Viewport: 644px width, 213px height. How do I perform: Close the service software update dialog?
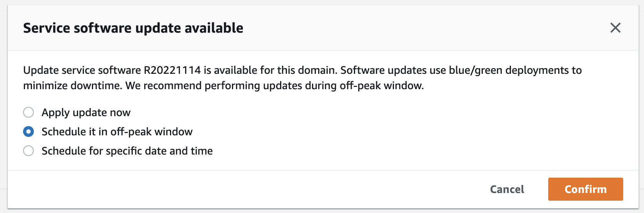(x=615, y=28)
